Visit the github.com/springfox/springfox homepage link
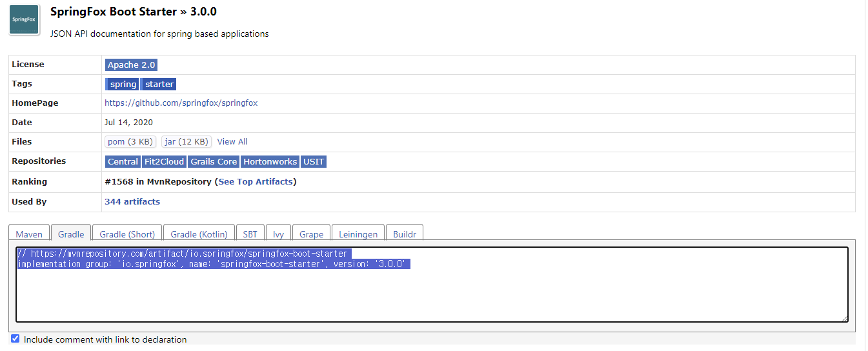This screenshot has width=868, height=351. (x=181, y=103)
